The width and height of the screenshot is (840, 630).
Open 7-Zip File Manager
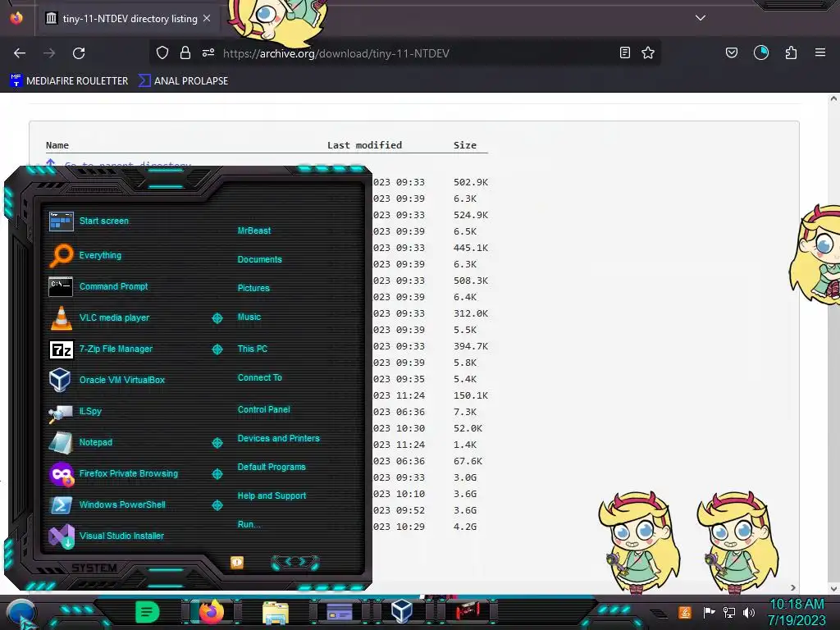pyautogui.click(x=101, y=349)
